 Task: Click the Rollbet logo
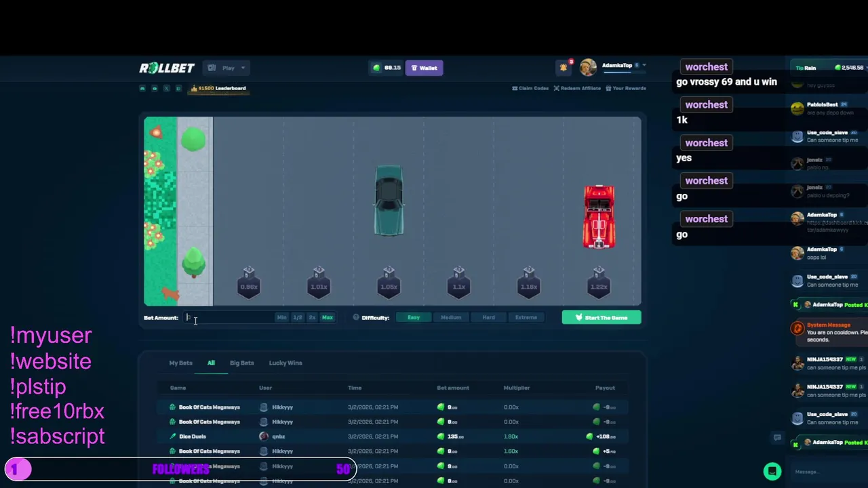click(167, 68)
